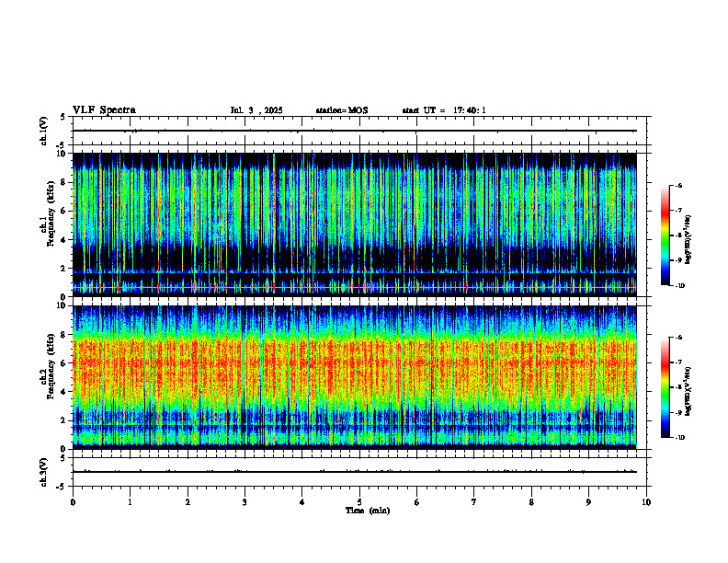Select the "6" kHz tick on ch.2 frequency axis
The height and width of the screenshot is (563, 728).
pos(64,363)
